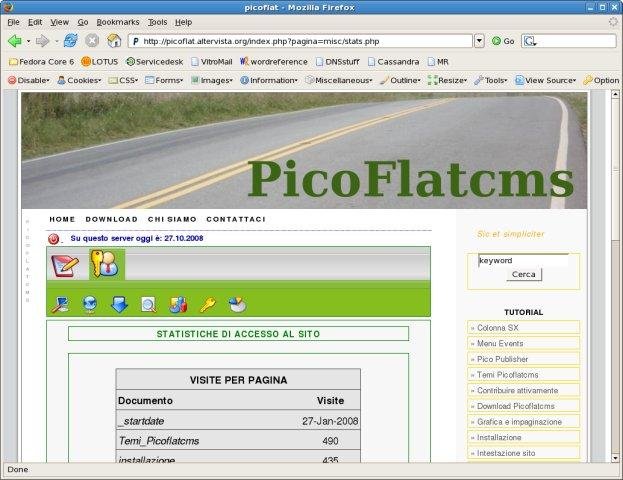623x480 pixels.
Task: Click the Temi_Picoflatcms table row
Action: tap(238, 440)
